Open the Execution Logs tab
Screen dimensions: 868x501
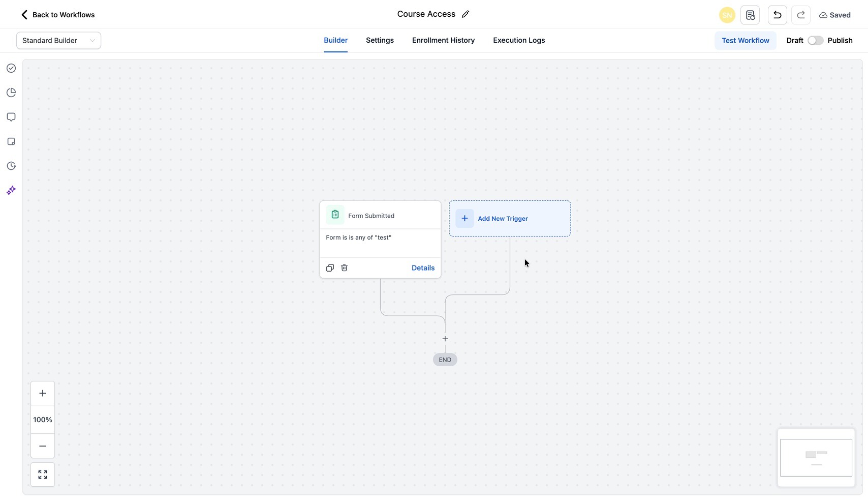519,40
